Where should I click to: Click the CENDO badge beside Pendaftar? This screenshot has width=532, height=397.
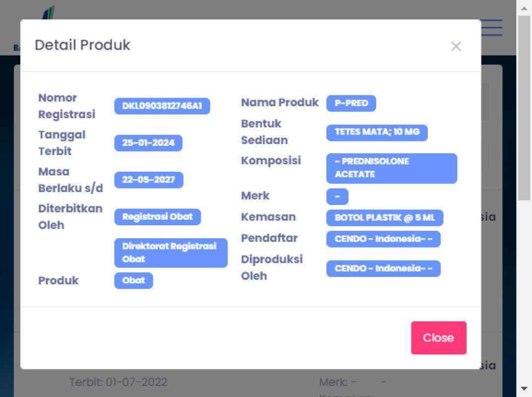tap(383, 239)
